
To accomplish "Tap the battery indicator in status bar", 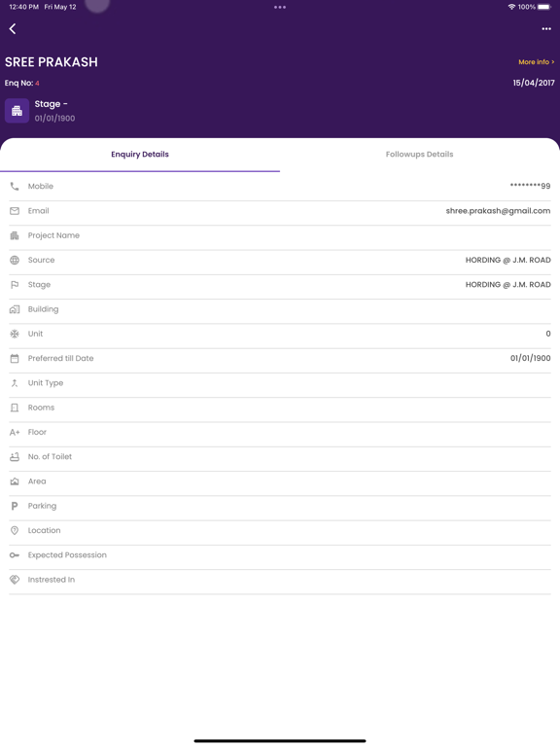I will coord(544,7).
